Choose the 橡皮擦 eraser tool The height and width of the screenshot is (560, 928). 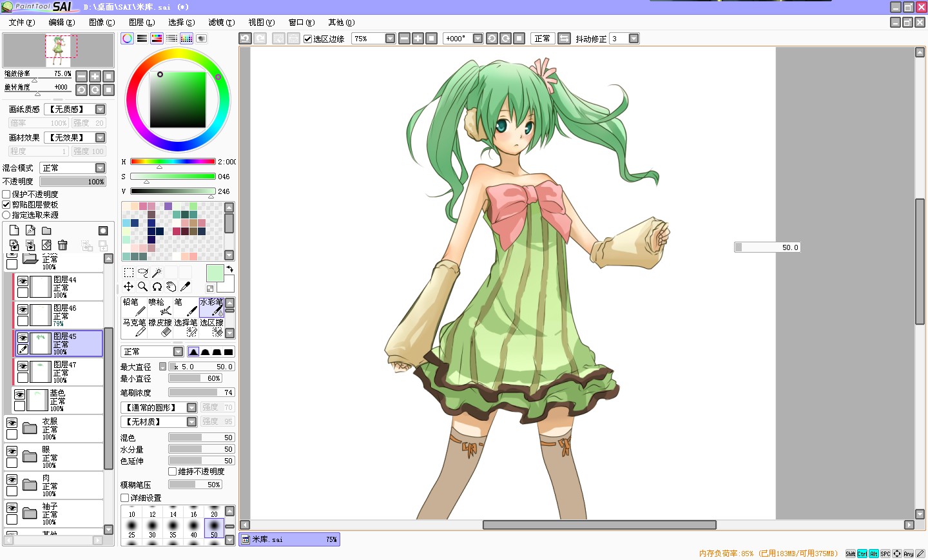(160, 327)
